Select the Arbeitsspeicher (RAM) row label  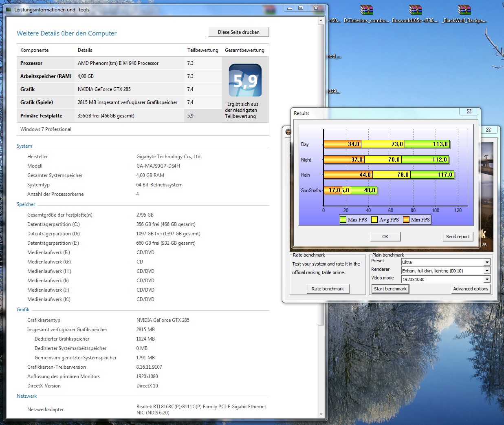46,76
